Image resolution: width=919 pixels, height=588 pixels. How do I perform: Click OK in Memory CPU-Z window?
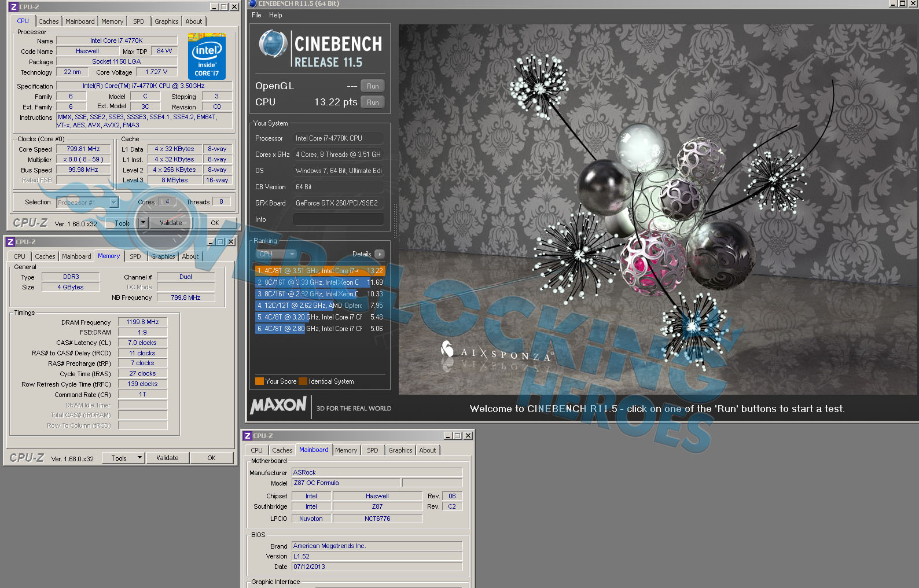pyautogui.click(x=211, y=458)
